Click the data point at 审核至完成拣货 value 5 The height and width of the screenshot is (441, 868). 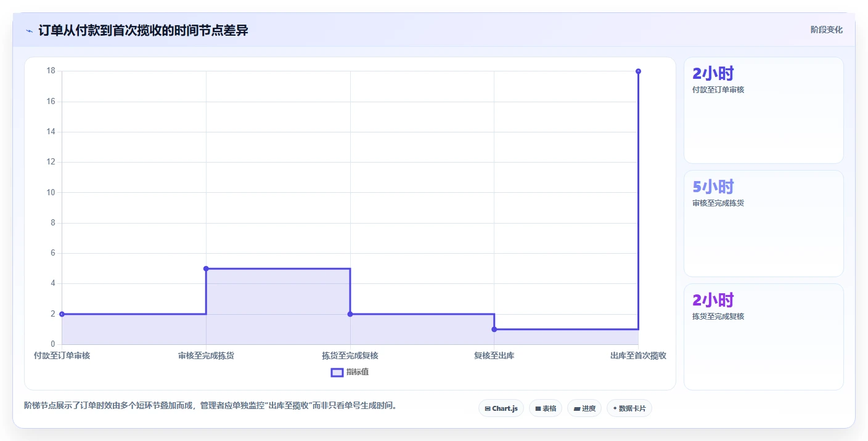(206, 269)
